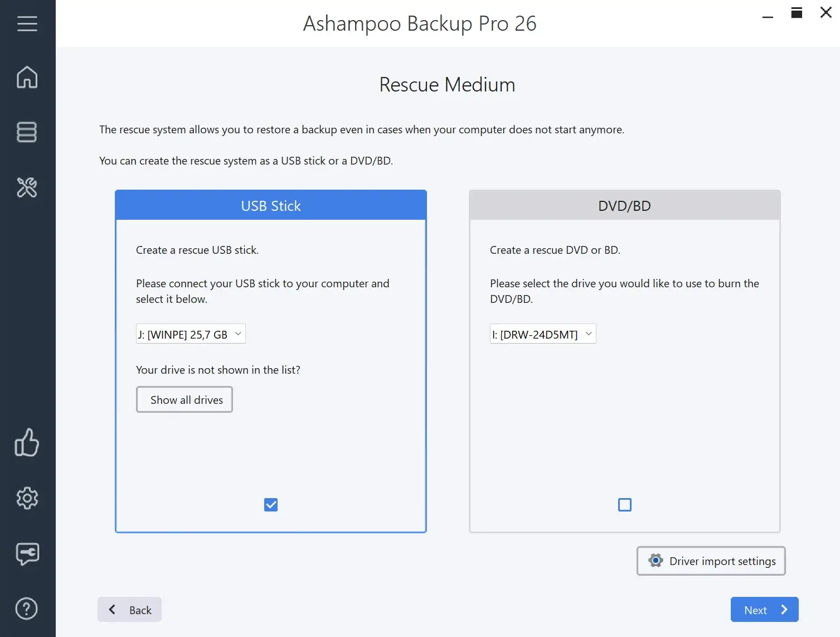The image size is (840, 637).
Task: Open the hamburger navigation menu
Action: (28, 23)
